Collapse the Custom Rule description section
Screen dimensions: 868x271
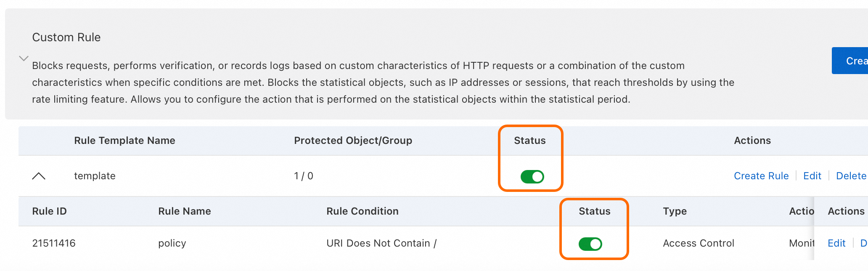coord(24,58)
